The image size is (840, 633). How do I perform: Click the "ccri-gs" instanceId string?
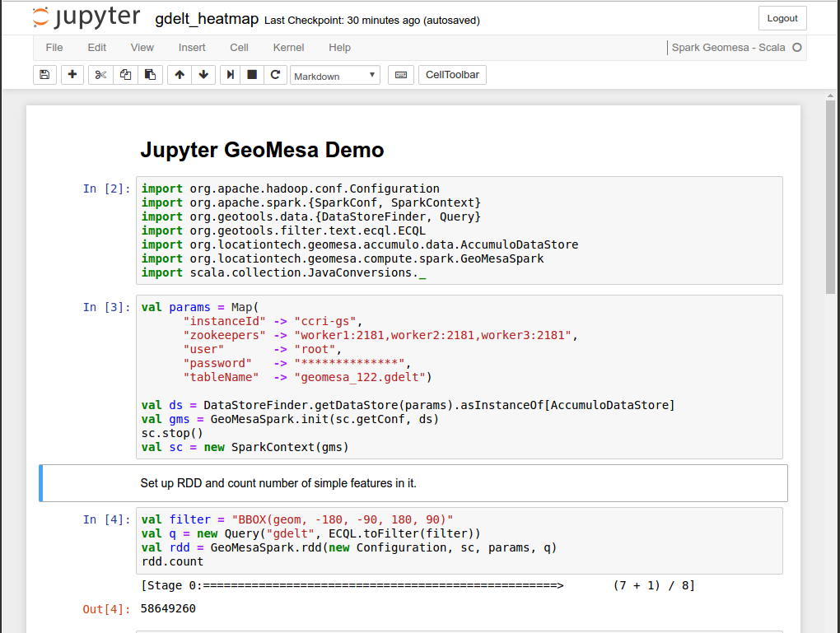point(325,321)
